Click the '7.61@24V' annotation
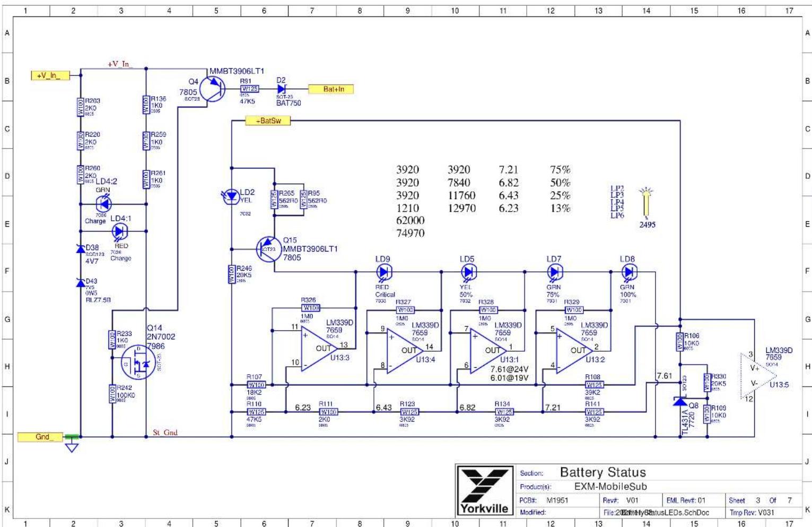 (509, 369)
